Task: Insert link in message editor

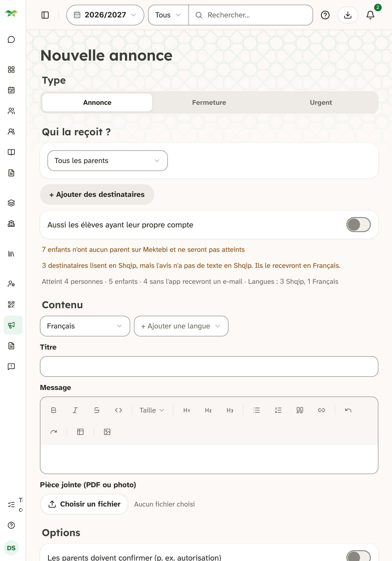Action: point(321,410)
